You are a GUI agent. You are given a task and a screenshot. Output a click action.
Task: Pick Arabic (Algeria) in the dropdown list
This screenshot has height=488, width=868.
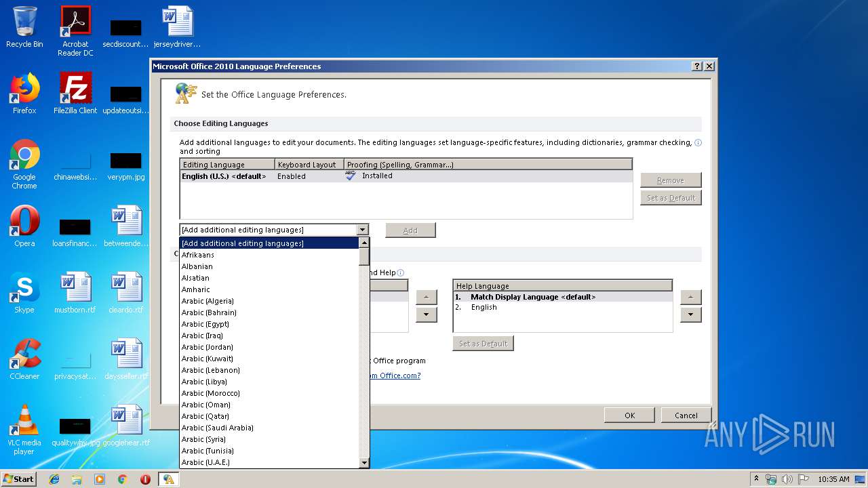click(269, 301)
